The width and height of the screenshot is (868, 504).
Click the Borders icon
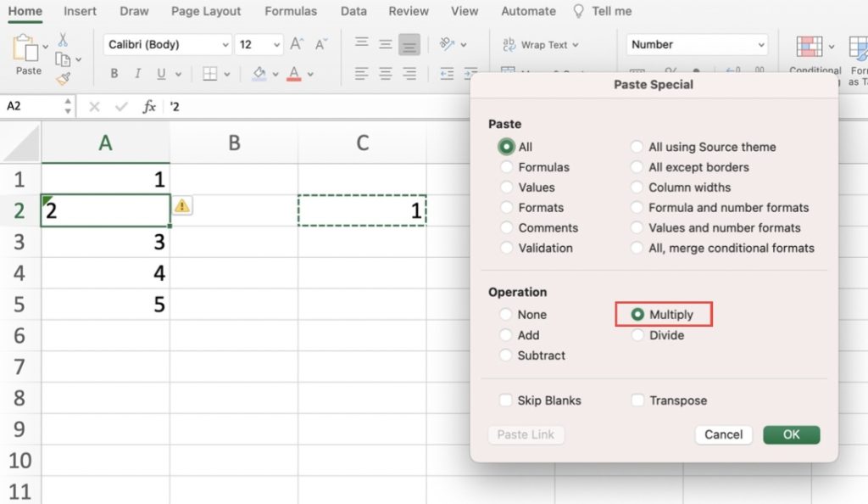[210, 74]
